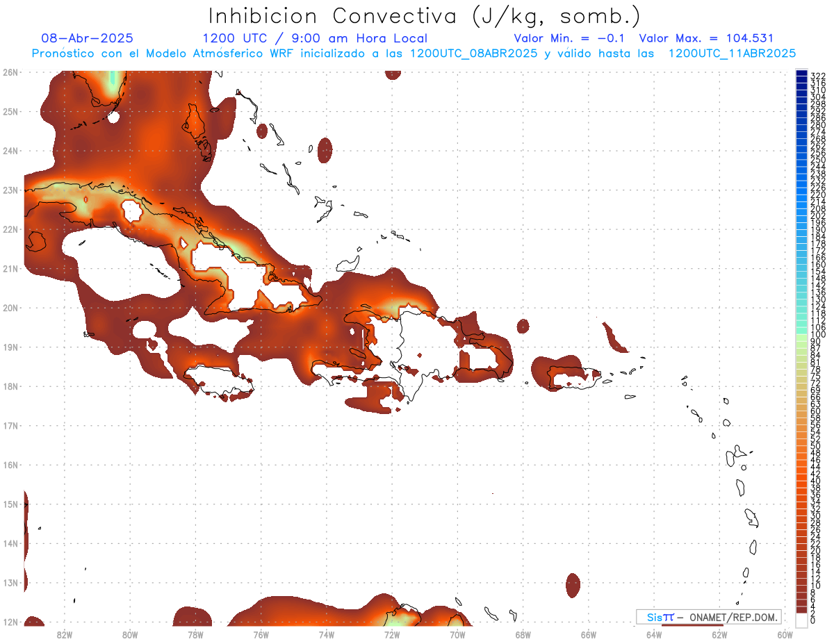Screen dimensions: 834x644
Task: Click the '220' value on the color scale
Action: coord(818,195)
